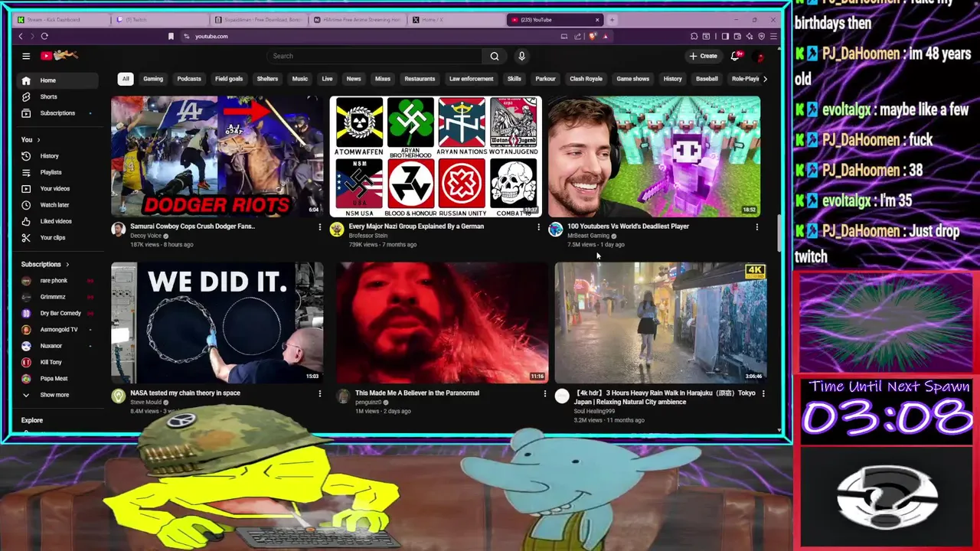
Task: Open Your videos in sidebar
Action: pos(57,188)
